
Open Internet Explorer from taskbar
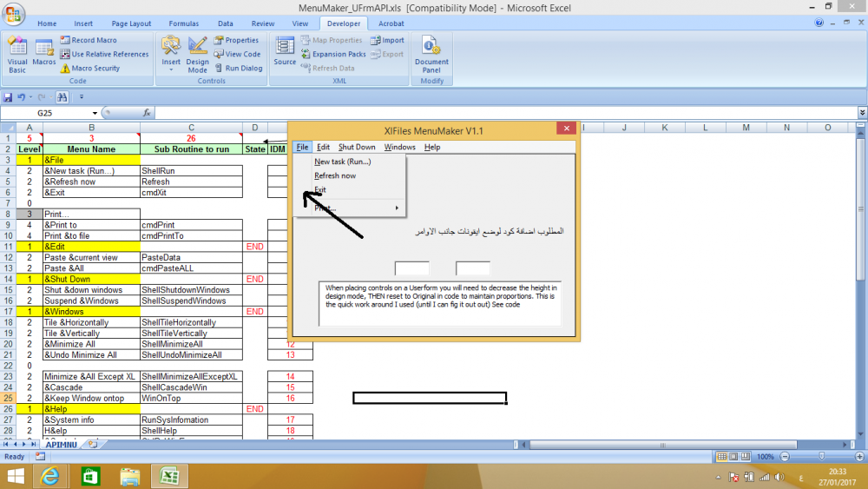tap(49, 476)
